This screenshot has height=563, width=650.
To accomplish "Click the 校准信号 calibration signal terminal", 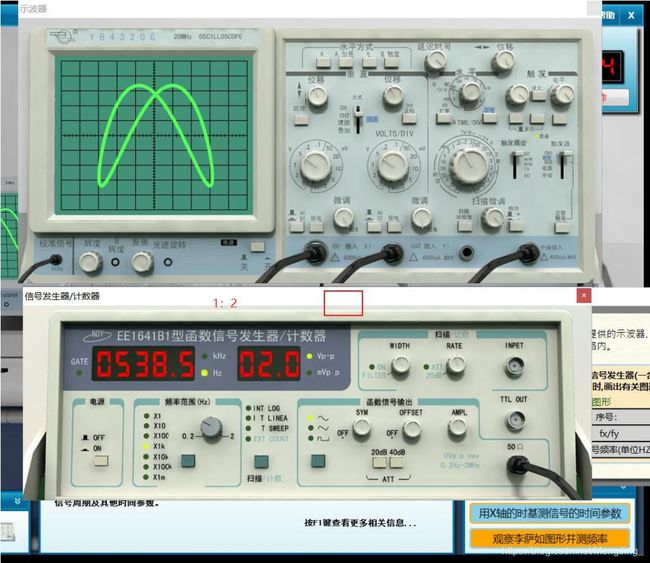I will coord(56,260).
